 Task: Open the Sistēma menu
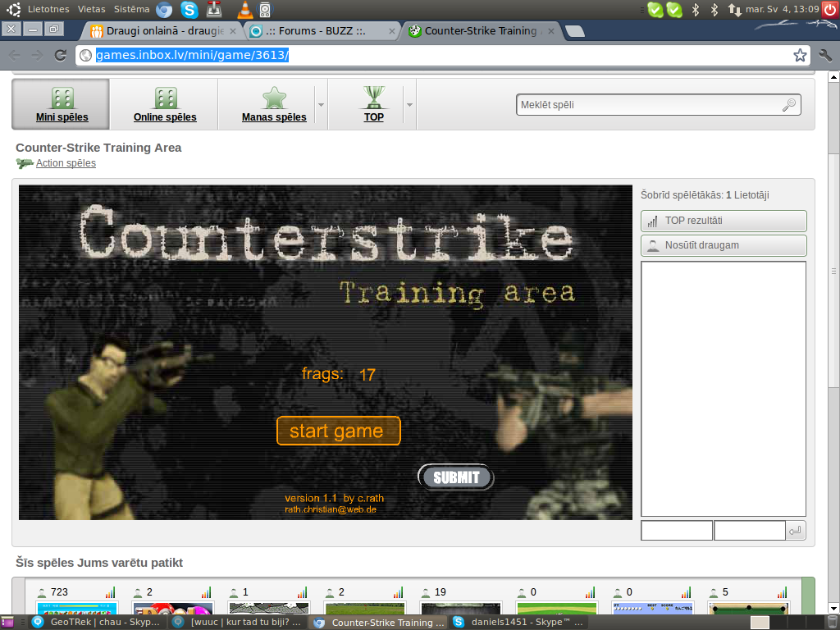(132, 9)
